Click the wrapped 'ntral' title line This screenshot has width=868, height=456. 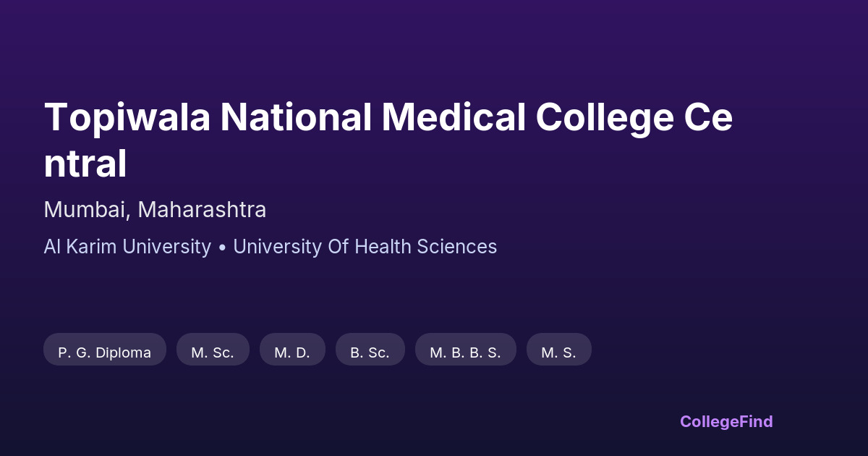pyautogui.click(x=85, y=164)
